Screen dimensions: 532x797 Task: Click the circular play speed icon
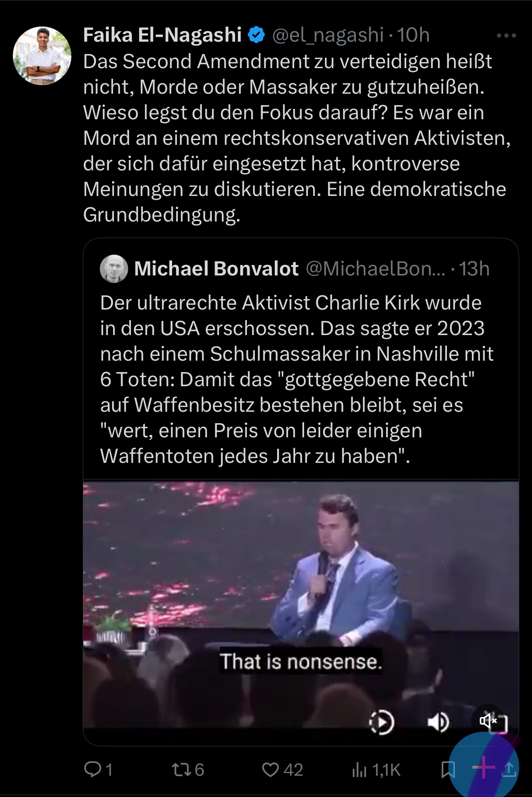[x=381, y=722]
